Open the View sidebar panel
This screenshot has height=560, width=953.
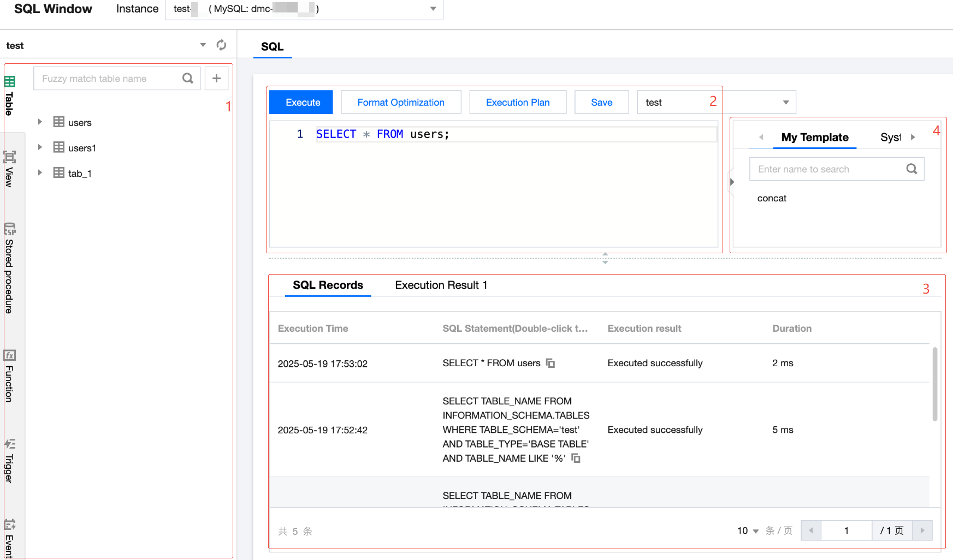tap(9, 169)
